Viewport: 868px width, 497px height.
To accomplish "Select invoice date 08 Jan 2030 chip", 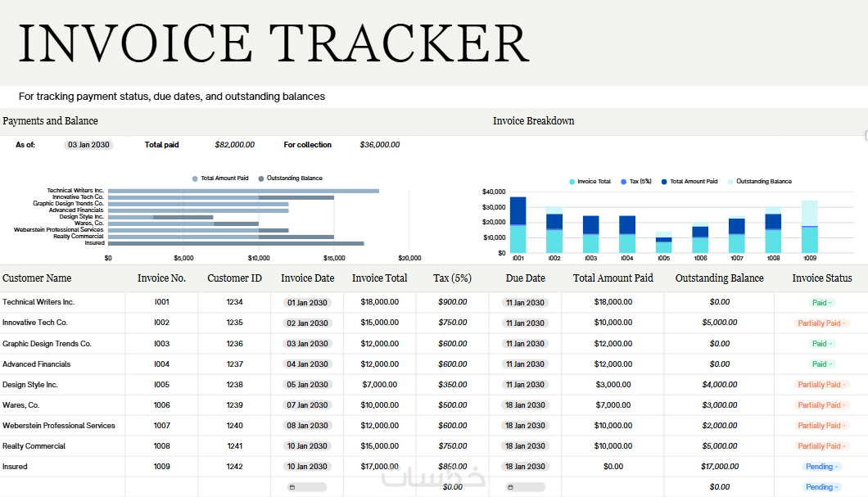I will [307, 426].
